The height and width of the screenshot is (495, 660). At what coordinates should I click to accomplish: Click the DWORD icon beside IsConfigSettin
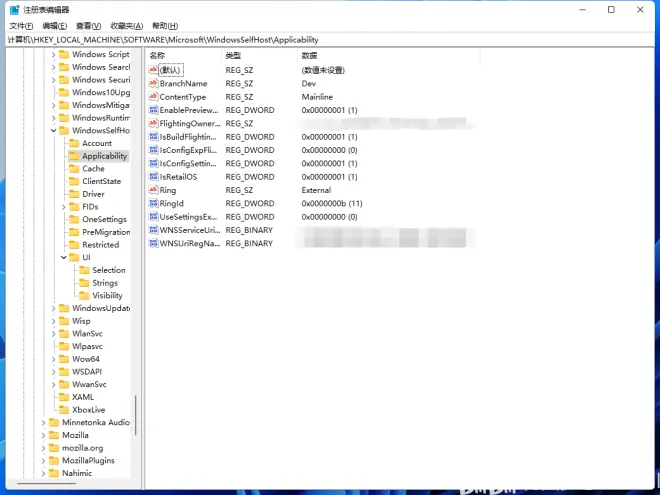(x=153, y=163)
